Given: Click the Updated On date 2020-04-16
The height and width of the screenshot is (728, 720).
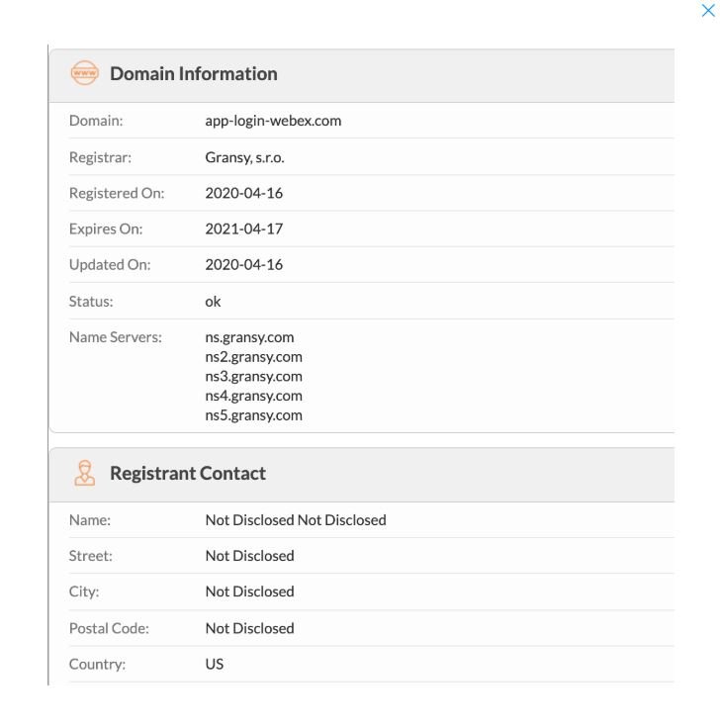Looking at the screenshot, I should click(243, 264).
